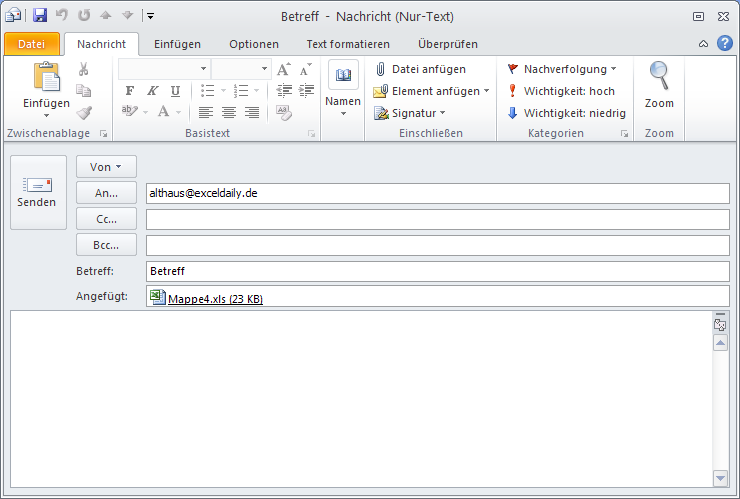Go to previous item with up arrow
Viewport: 740px width, 499px height.
tap(106, 16)
